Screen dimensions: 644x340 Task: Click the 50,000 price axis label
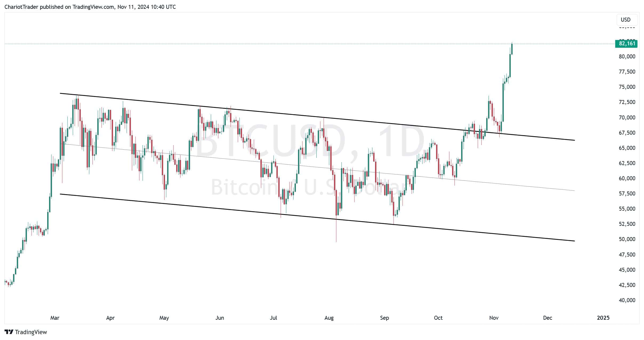[x=627, y=239]
